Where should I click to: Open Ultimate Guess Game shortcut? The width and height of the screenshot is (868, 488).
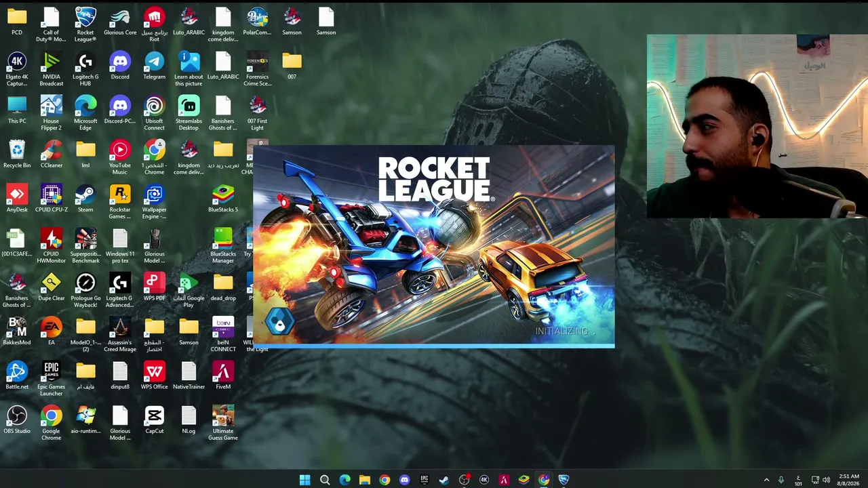tap(223, 424)
